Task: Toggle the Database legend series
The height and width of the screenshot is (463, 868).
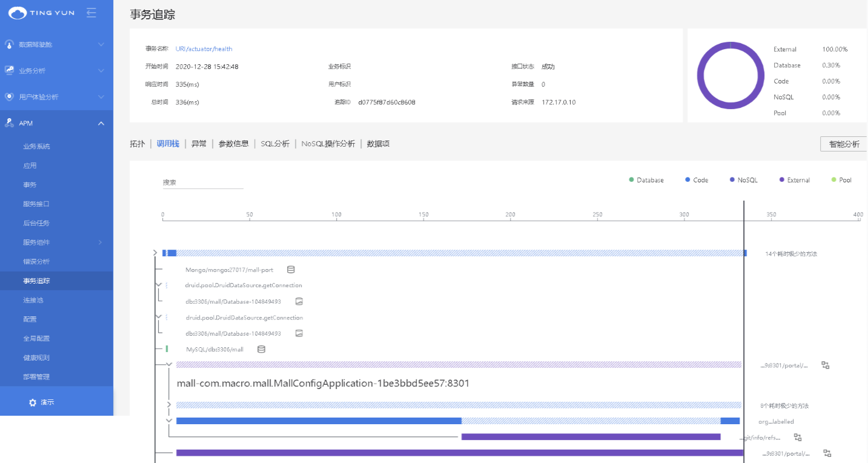Action: (x=646, y=180)
